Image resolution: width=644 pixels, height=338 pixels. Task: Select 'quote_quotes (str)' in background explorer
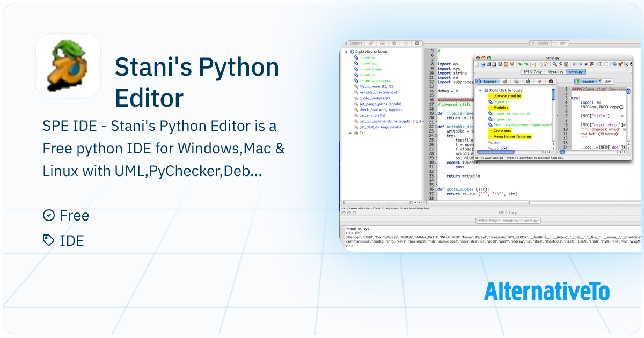pos(375,98)
